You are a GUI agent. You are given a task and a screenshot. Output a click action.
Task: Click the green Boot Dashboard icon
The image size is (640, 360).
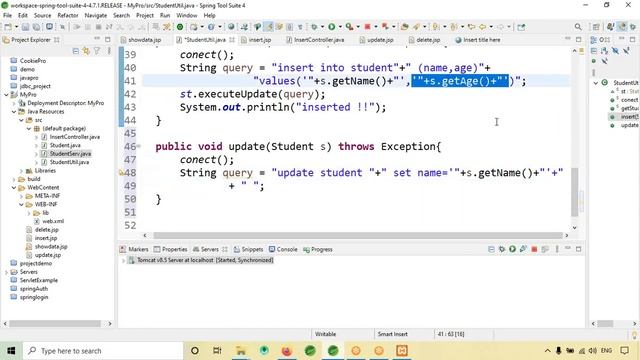tap(180, 27)
